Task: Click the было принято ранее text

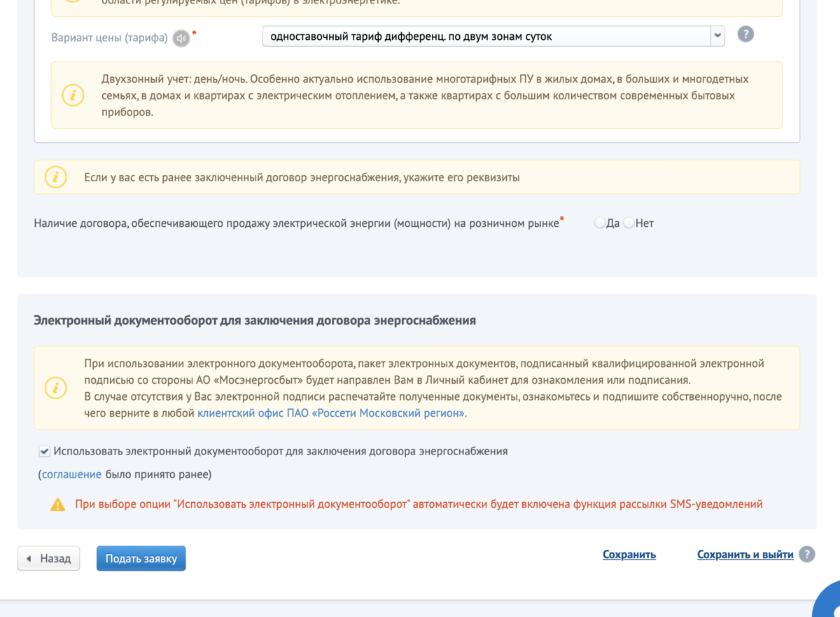Action: point(158,475)
